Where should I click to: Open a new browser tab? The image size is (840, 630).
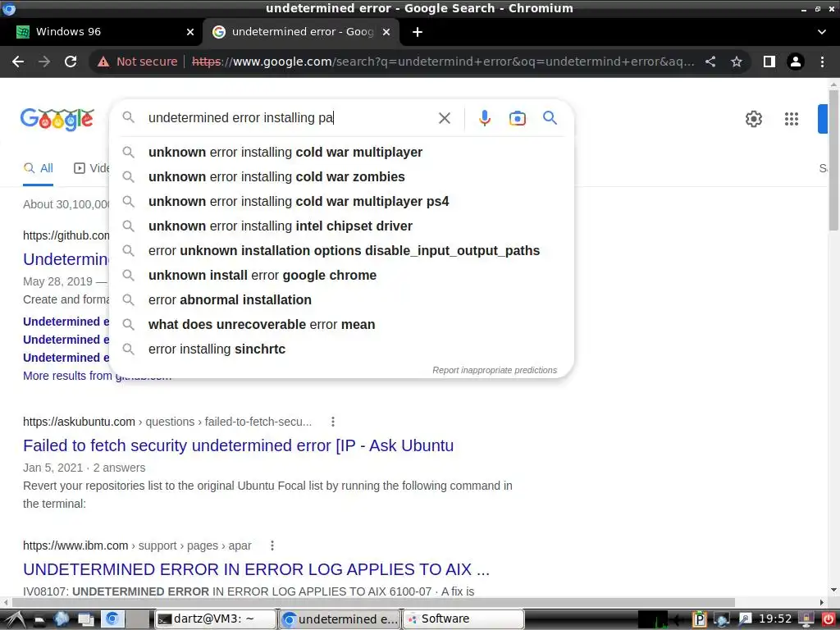(x=418, y=32)
